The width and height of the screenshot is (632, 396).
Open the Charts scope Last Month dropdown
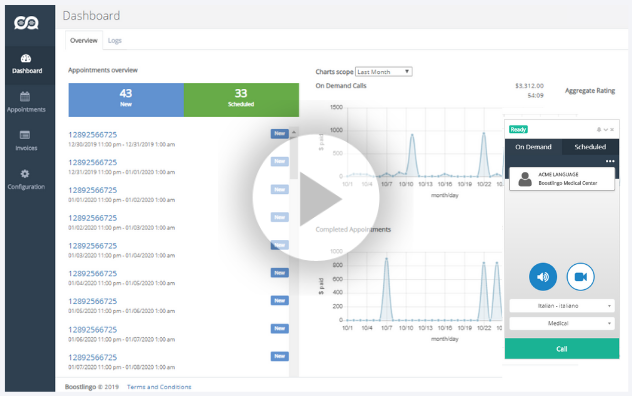pyautogui.click(x=383, y=72)
